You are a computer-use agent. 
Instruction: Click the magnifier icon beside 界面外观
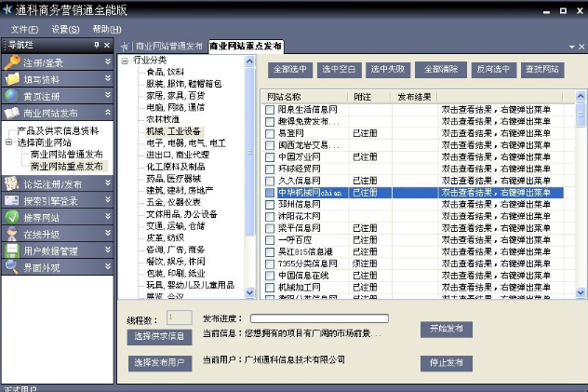click(x=11, y=267)
